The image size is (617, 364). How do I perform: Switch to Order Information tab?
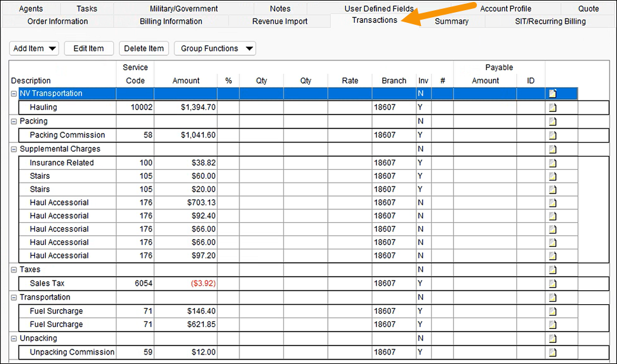[x=57, y=21]
